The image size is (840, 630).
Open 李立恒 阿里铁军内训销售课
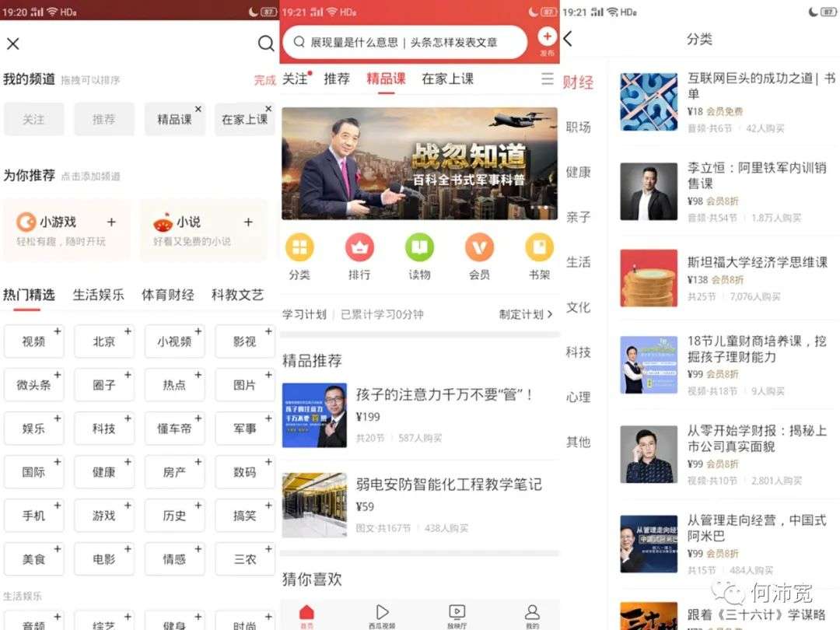coord(727,192)
